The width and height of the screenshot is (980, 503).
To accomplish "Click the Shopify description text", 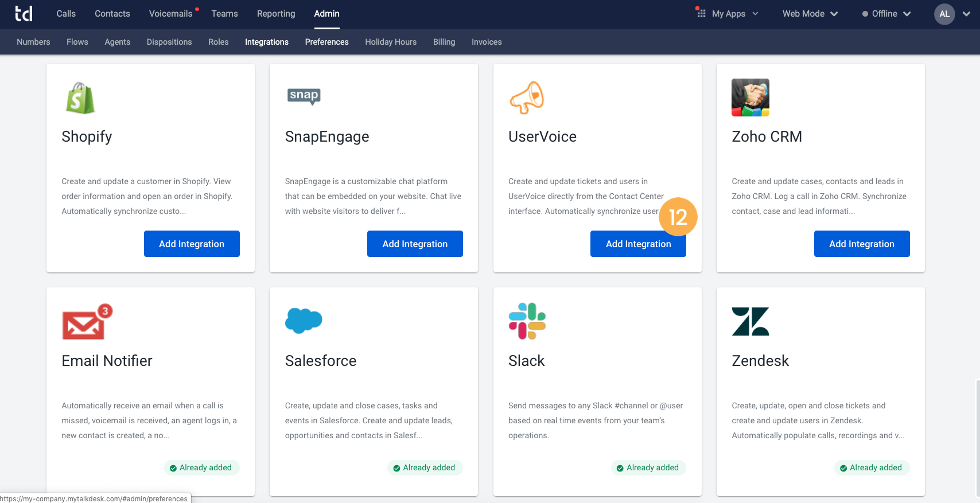I will click(x=147, y=196).
